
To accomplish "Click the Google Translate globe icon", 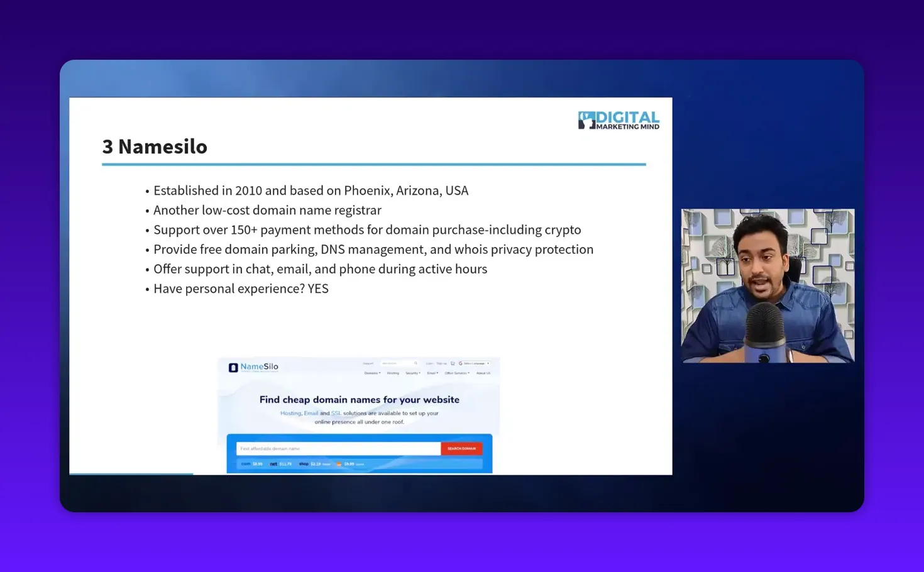I will tap(461, 363).
